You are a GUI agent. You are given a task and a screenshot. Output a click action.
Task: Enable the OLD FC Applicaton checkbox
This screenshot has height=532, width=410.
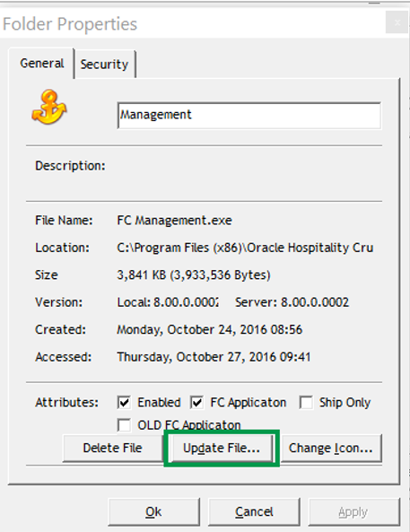click(x=124, y=424)
